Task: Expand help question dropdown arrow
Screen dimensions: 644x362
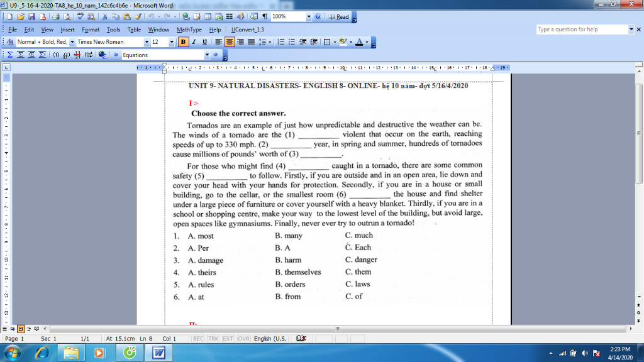Action: pos(631,29)
